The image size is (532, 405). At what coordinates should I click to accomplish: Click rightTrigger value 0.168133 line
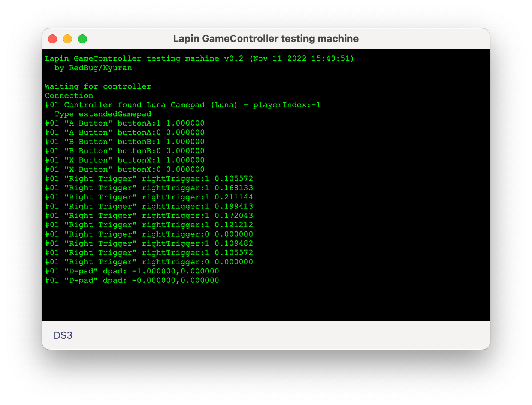149,188
